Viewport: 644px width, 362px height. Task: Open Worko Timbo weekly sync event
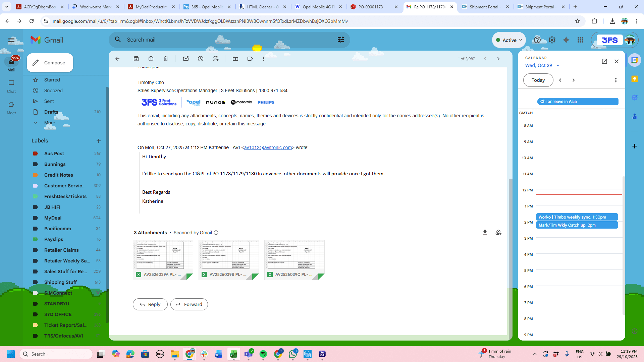coord(577,217)
